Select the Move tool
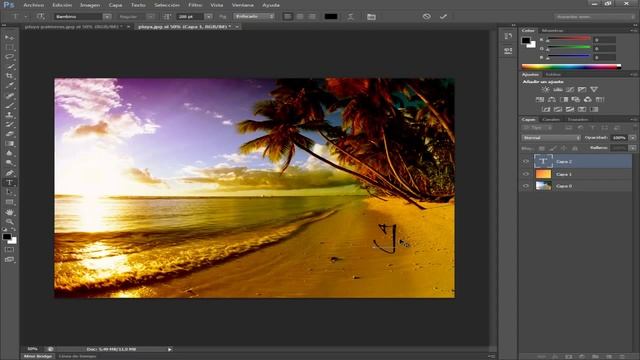Image resolution: width=640 pixels, height=360 pixels. [x=9, y=38]
